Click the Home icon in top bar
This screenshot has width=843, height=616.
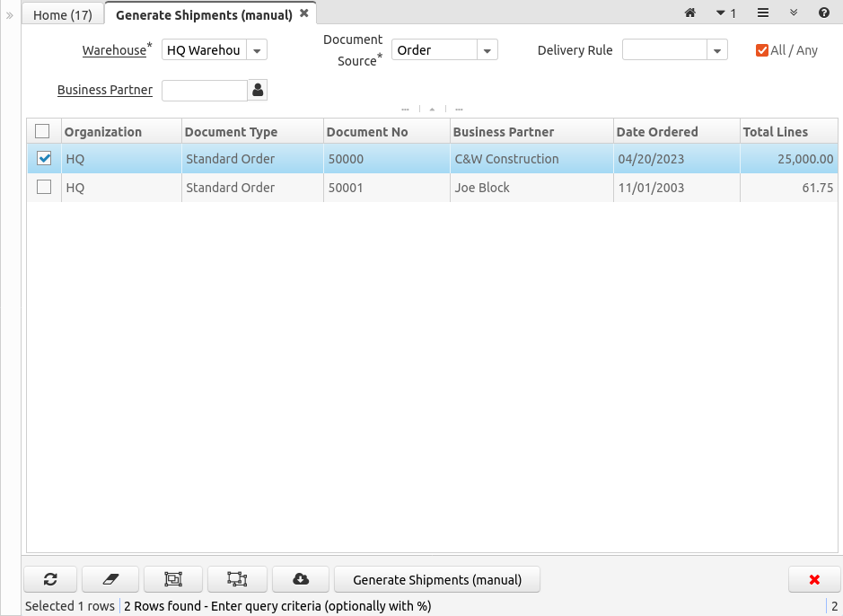click(x=689, y=13)
